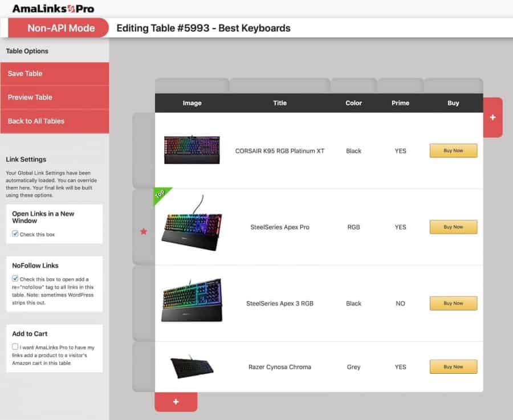Click the Razer Cynosa Chroma keyboard image
The width and height of the screenshot is (513, 420).
(x=192, y=366)
